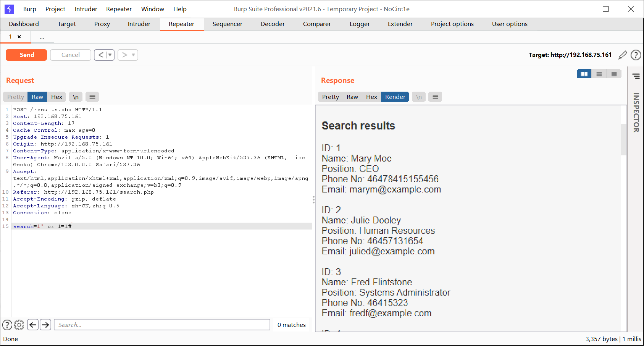Viewport: 644px width, 346px height.
Task: Switch request view to Pretty
Action: [x=16, y=97]
